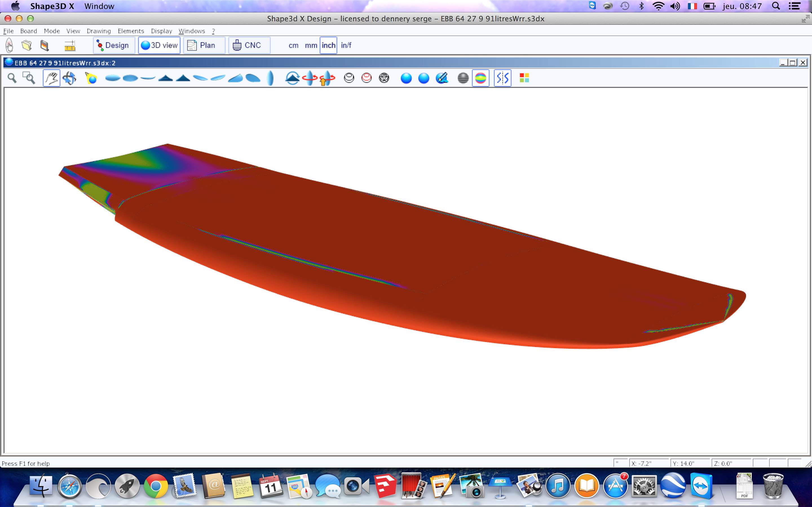
Task: Click the magnifier zoom tool
Action: [12, 78]
